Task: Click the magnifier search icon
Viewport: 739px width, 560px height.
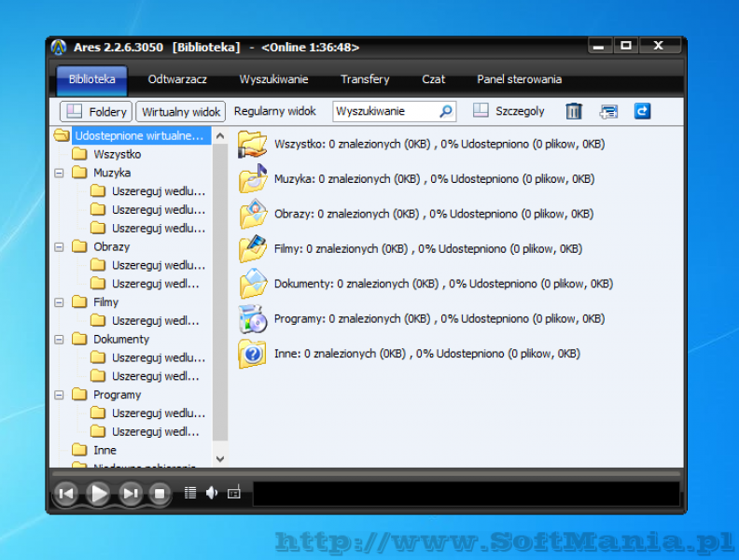Action: (446, 111)
